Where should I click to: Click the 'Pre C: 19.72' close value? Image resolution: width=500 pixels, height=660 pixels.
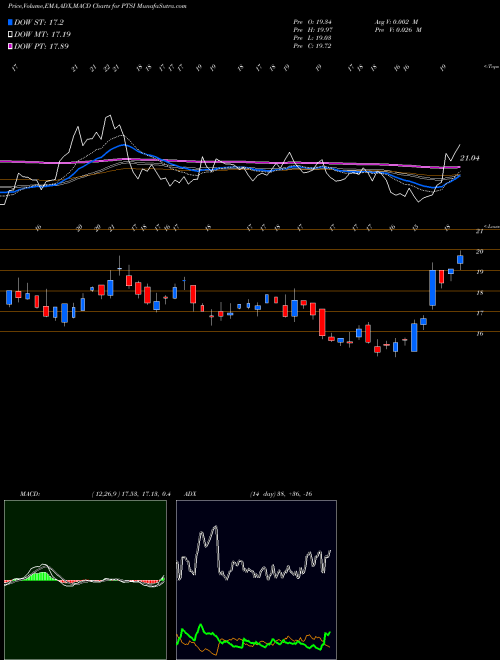[x=312, y=45]
